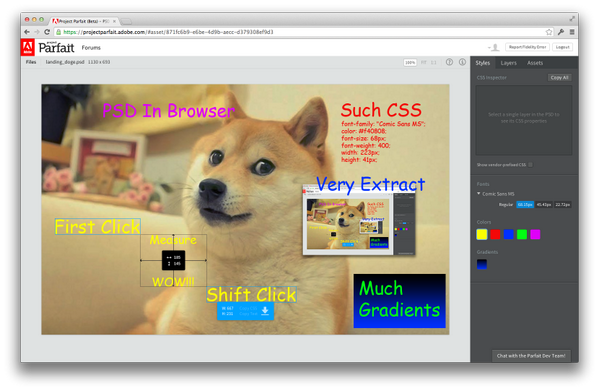Screen dimensions: 599x391
Task: Select the magenta color swatch
Action: coord(535,234)
